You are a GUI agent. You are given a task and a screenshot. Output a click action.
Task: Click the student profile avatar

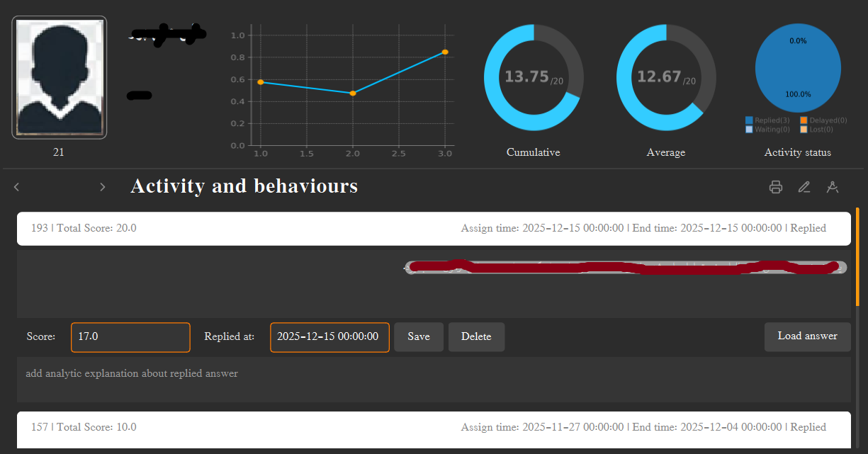pos(60,77)
